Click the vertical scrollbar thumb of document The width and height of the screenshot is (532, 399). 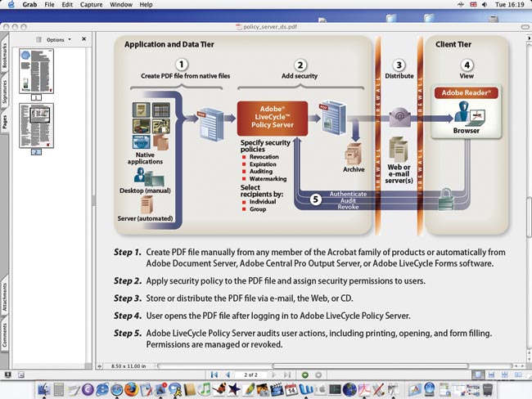pos(530,217)
